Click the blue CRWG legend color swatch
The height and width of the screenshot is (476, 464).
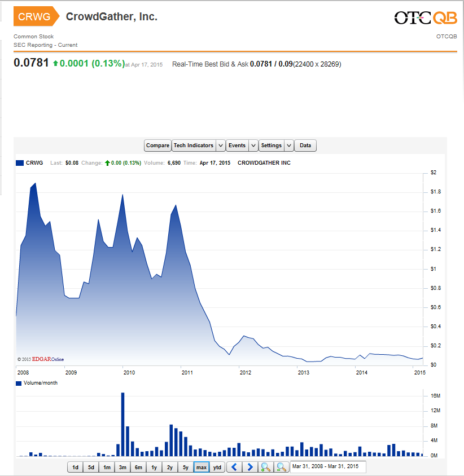(x=20, y=163)
